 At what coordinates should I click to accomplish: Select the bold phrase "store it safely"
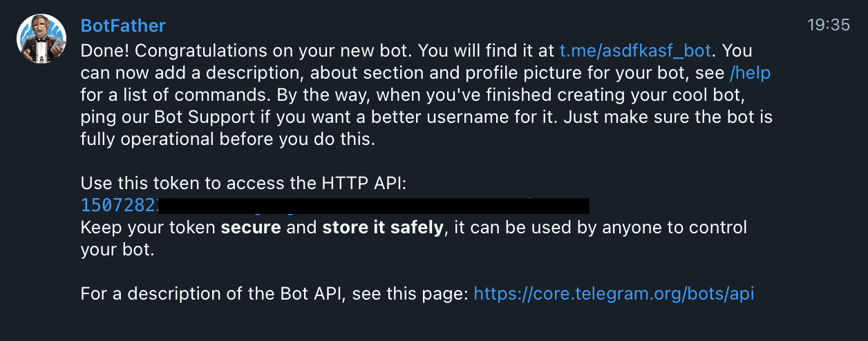[383, 227]
